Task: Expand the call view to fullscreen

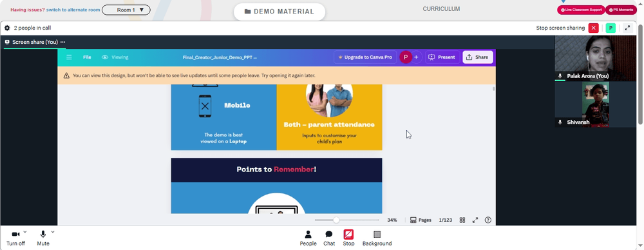Action: point(627,28)
